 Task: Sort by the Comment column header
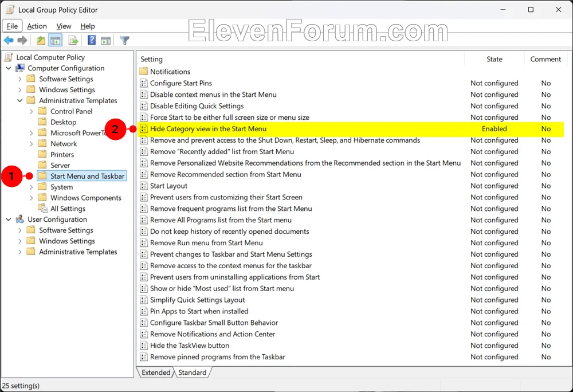coord(545,59)
